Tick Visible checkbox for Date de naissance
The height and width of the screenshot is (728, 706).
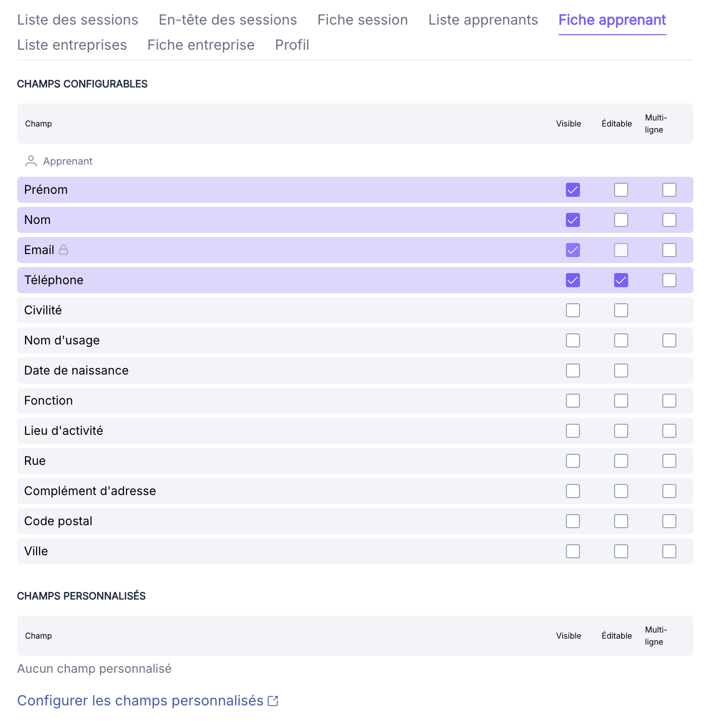(x=573, y=371)
